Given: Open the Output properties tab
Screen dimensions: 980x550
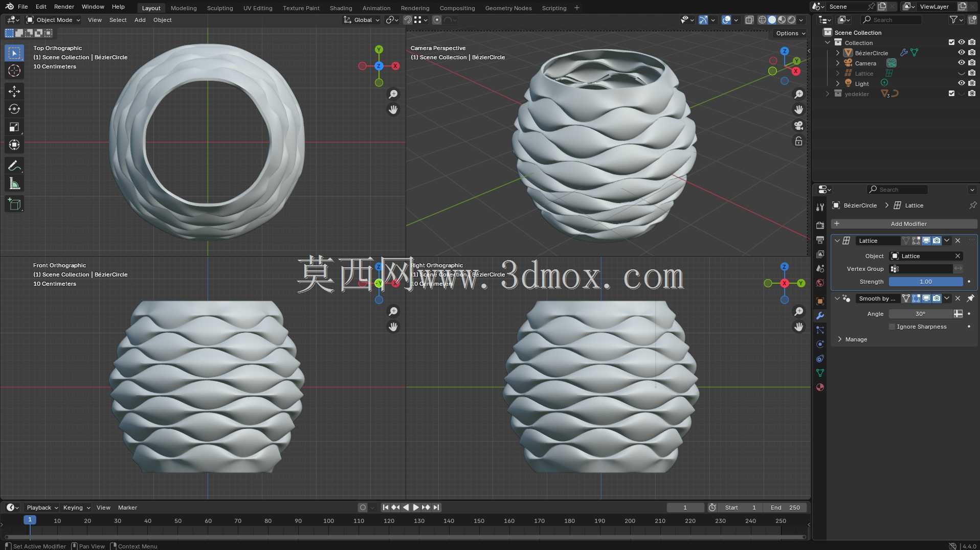Looking at the screenshot, I should [820, 240].
